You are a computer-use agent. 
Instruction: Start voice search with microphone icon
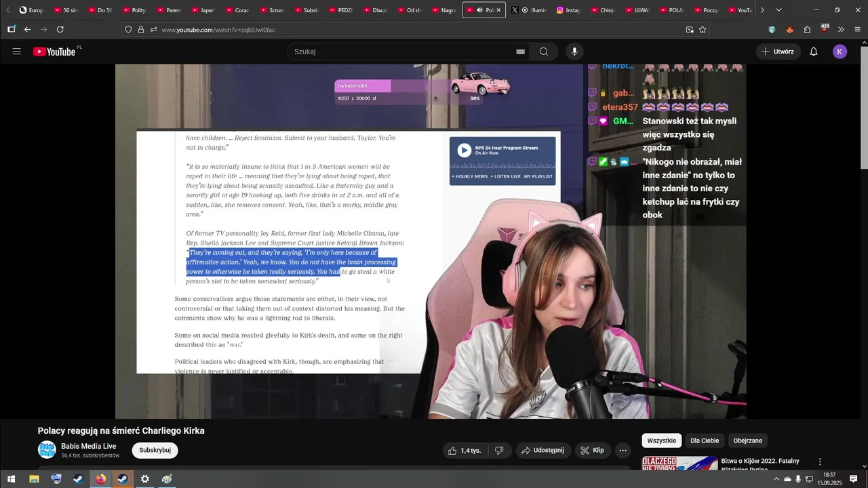pyautogui.click(x=574, y=52)
